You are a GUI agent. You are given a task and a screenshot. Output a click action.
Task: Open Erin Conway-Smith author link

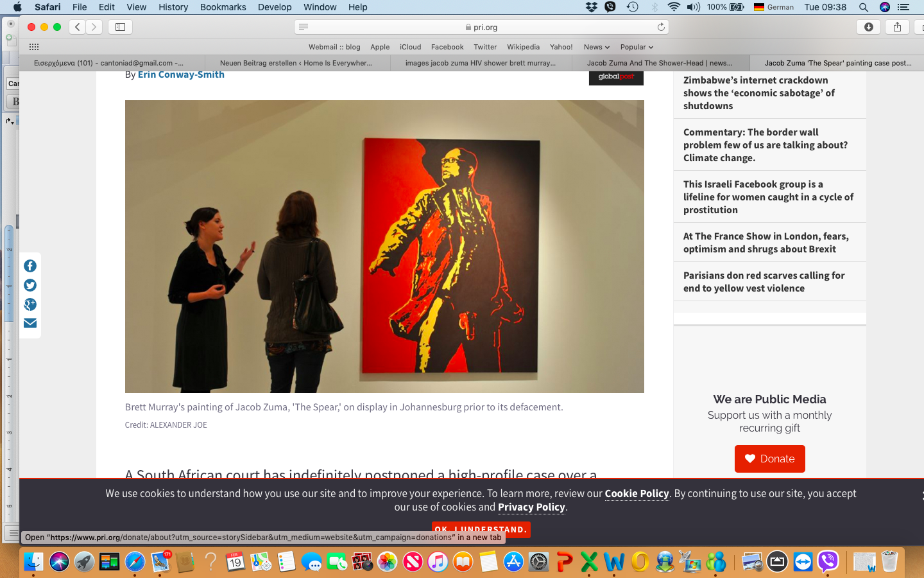coord(181,74)
